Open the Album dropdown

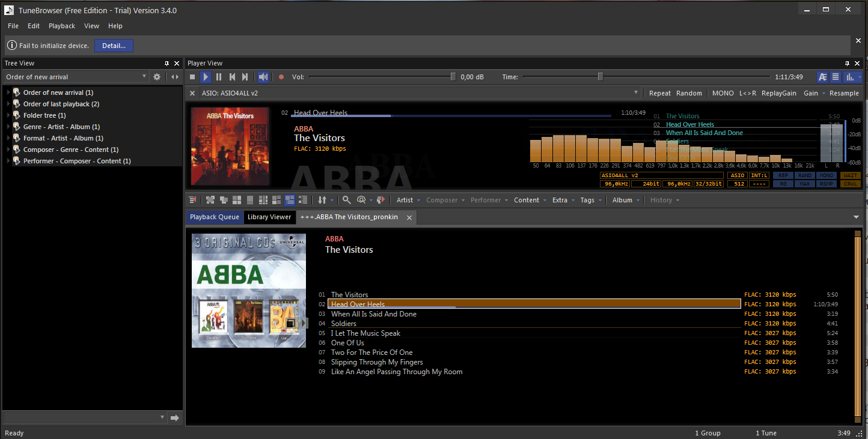626,200
